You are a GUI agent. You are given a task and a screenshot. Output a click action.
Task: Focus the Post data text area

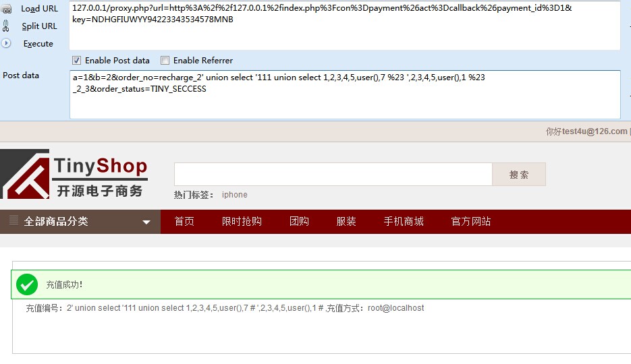pyautogui.click(x=345, y=94)
